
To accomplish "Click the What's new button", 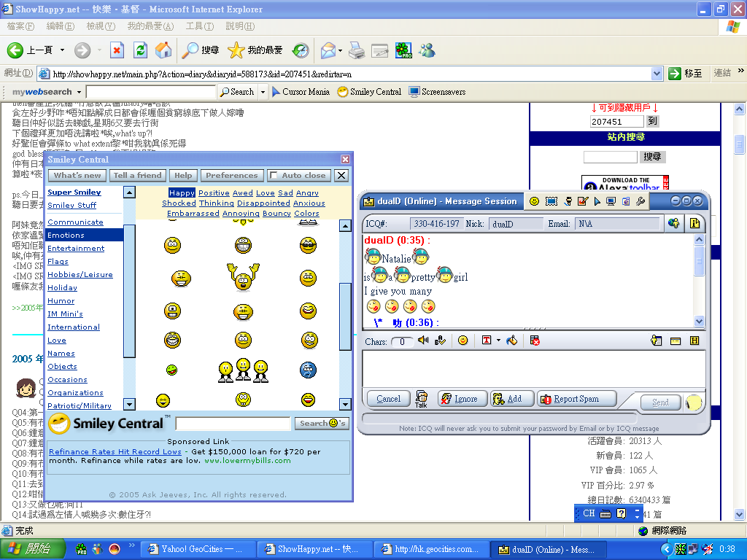I will 77,175.
